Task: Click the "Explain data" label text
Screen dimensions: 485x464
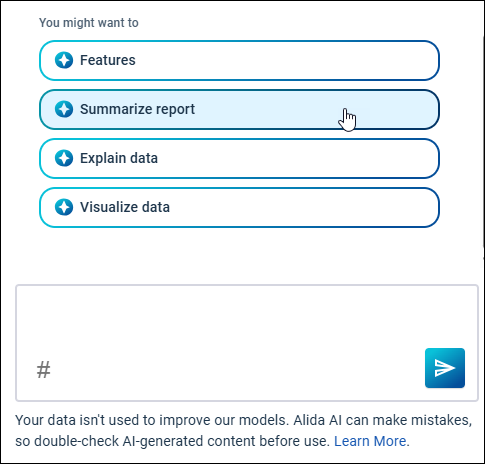Action: click(x=119, y=158)
